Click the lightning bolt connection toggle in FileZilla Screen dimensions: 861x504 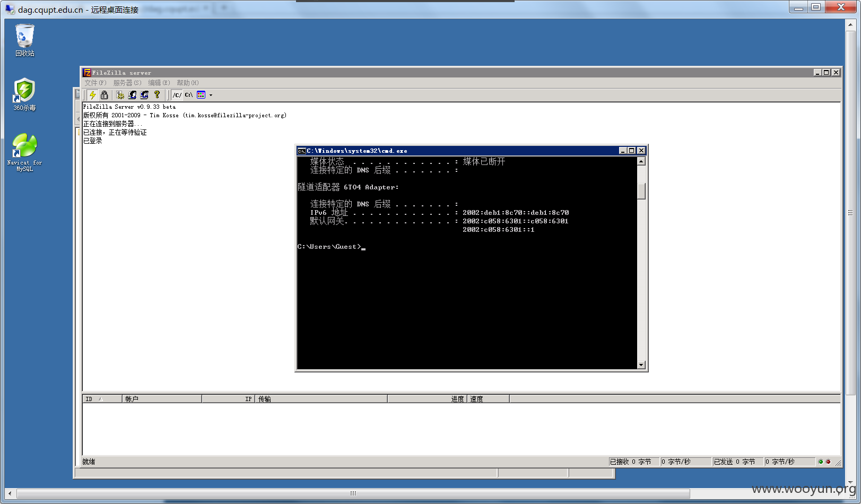[x=93, y=95]
